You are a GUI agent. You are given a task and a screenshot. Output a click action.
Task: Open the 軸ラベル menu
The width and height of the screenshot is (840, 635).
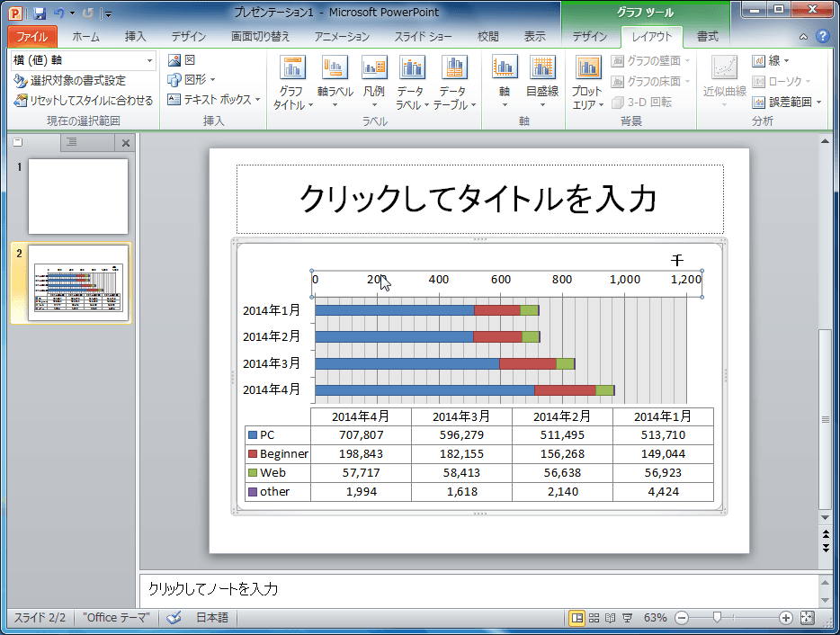point(335,83)
